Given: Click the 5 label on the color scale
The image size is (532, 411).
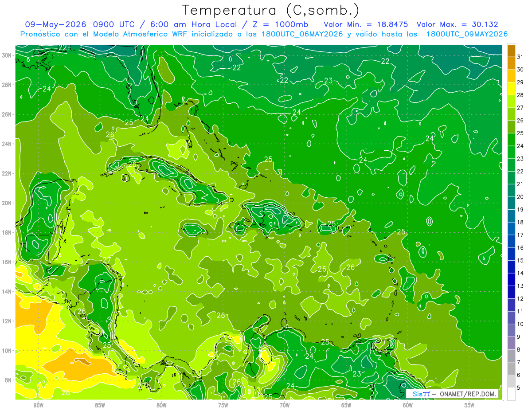Looking at the screenshot, I should 519,388.
